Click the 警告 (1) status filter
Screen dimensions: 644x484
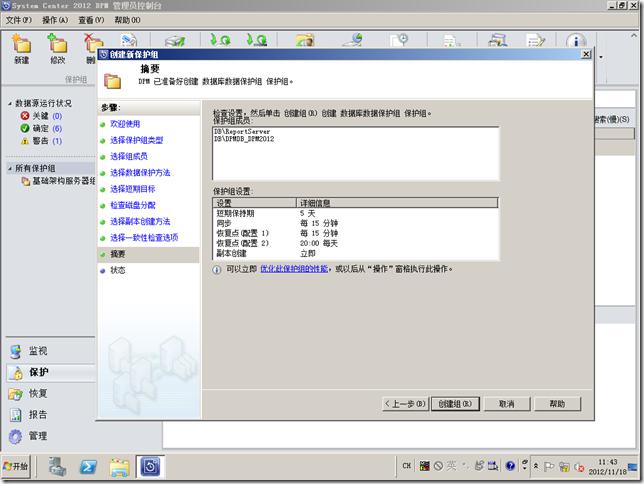coord(41,141)
